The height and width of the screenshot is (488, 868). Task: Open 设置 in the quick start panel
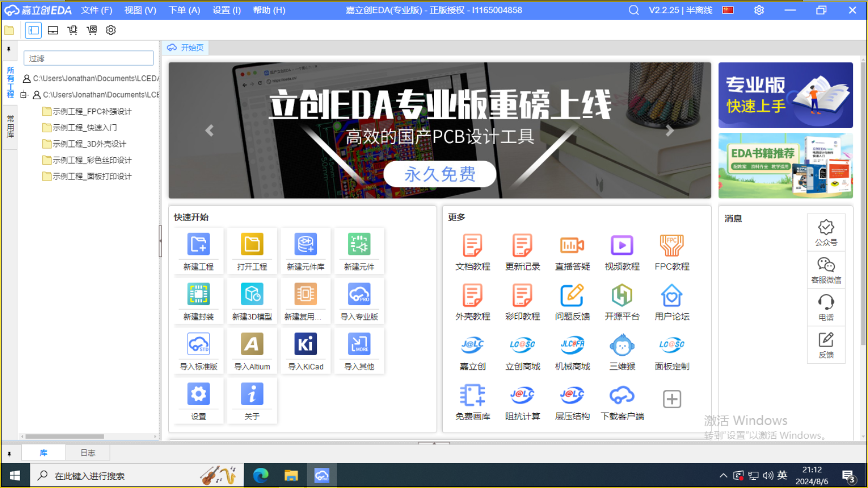(x=199, y=394)
